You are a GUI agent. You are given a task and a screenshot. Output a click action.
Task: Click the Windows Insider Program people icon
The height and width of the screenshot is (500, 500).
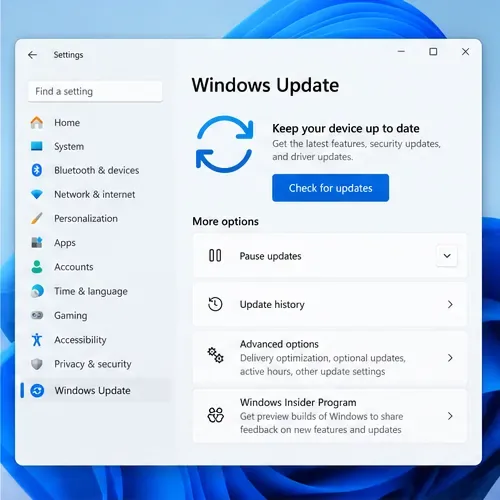pyautogui.click(x=215, y=415)
